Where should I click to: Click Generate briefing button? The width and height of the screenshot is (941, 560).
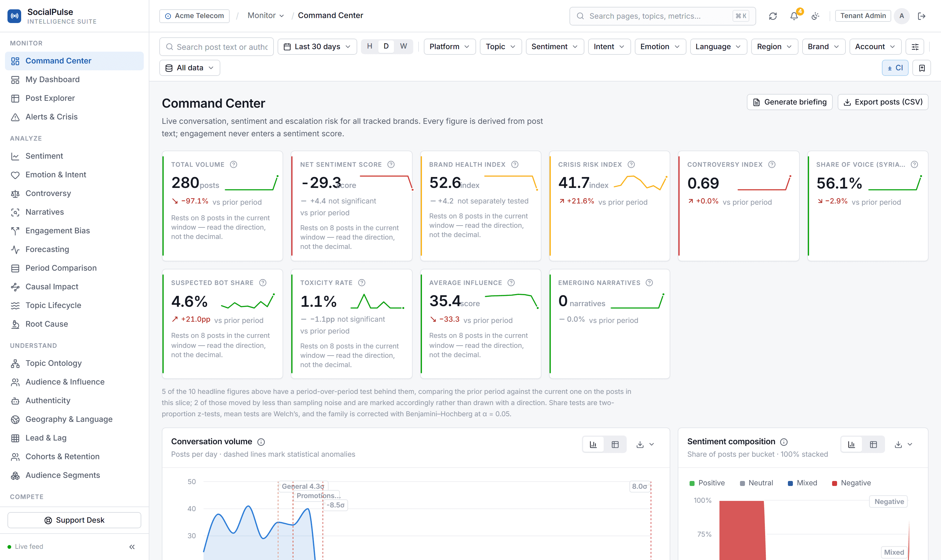[x=789, y=102]
